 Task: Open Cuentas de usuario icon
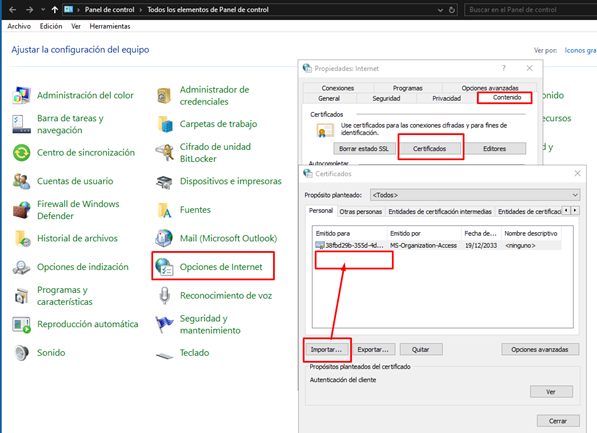point(21,181)
